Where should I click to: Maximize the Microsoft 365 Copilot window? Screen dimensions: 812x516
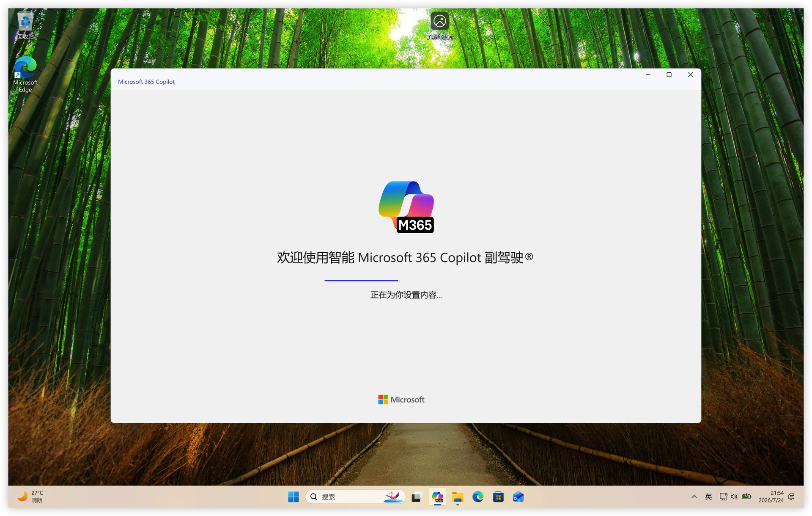click(x=669, y=75)
